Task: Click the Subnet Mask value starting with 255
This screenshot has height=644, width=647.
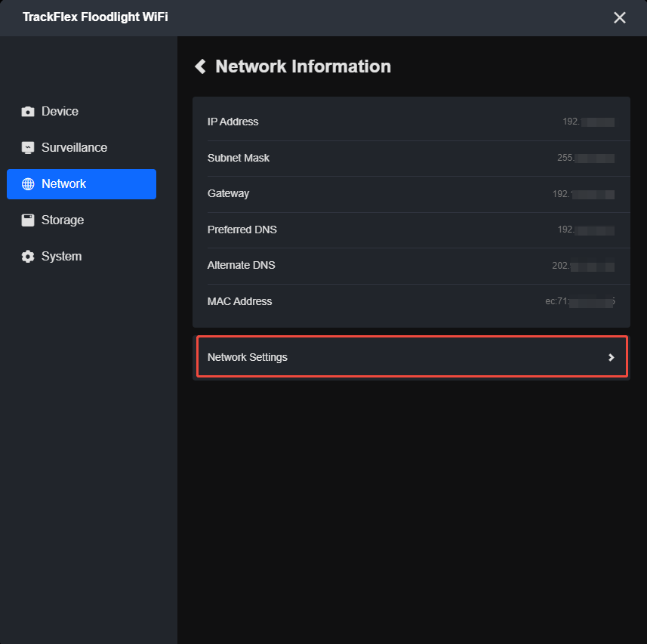Action: click(x=586, y=158)
